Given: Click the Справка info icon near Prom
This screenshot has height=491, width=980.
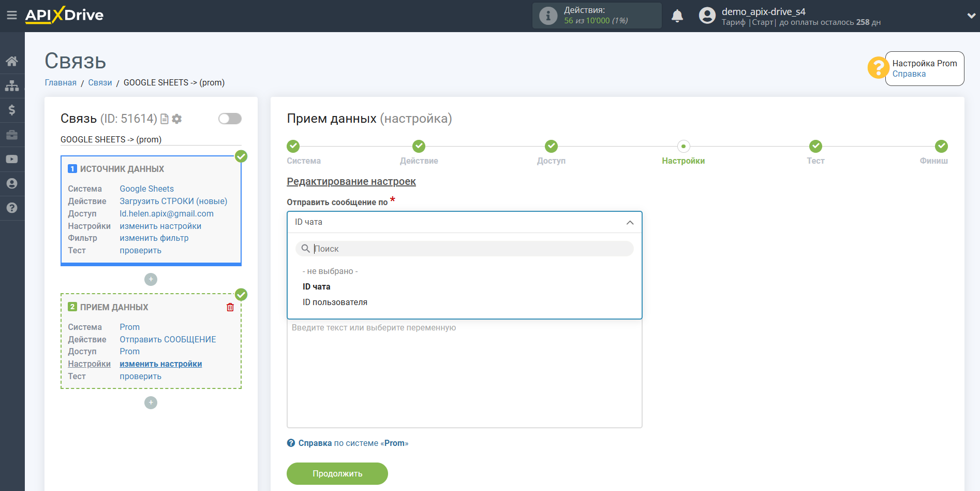Looking at the screenshot, I should tap(291, 443).
